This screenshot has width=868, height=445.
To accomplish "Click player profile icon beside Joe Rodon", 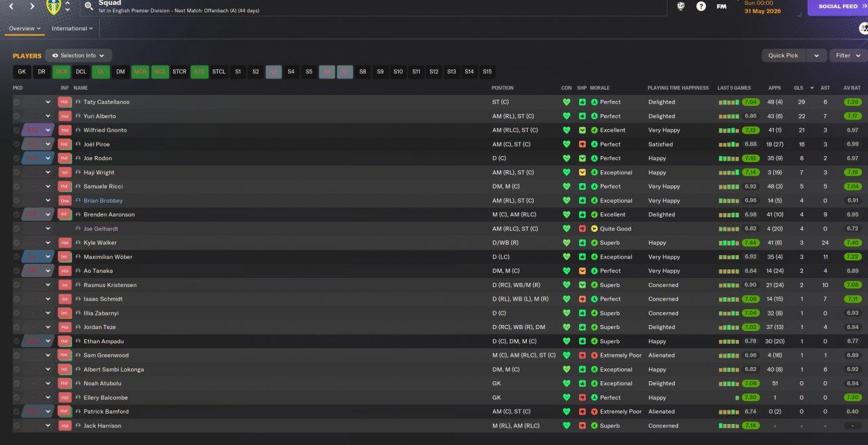I will (78, 158).
